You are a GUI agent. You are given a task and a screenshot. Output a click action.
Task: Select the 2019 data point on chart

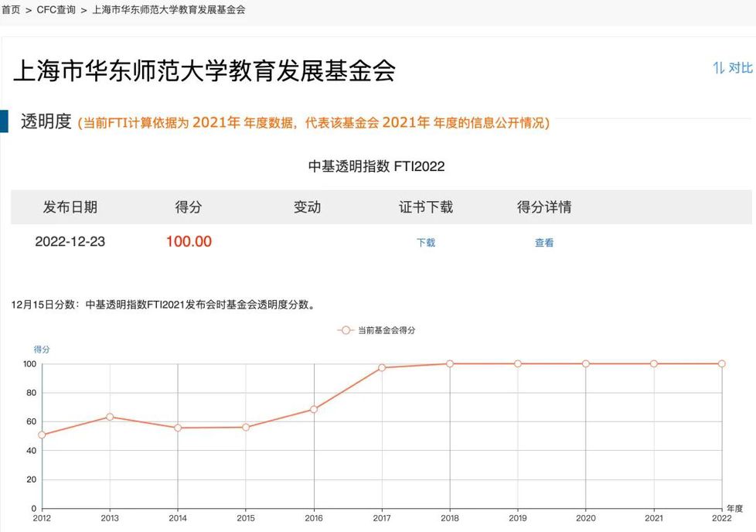[x=518, y=363]
